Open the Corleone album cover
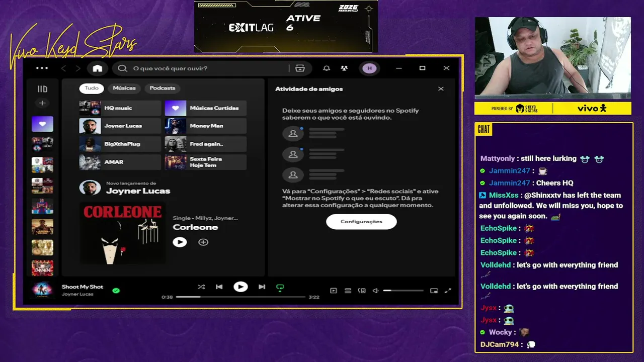644x362 pixels. (x=122, y=233)
